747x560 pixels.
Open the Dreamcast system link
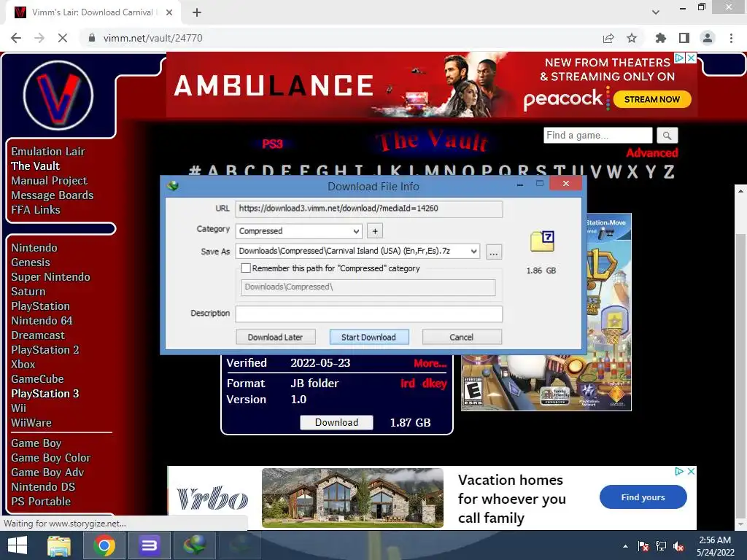(x=38, y=335)
